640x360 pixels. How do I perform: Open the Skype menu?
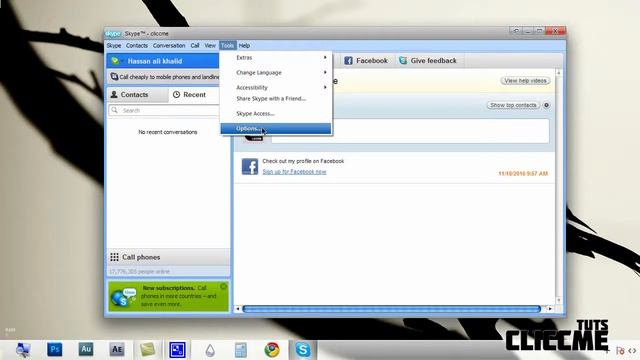click(114, 46)
